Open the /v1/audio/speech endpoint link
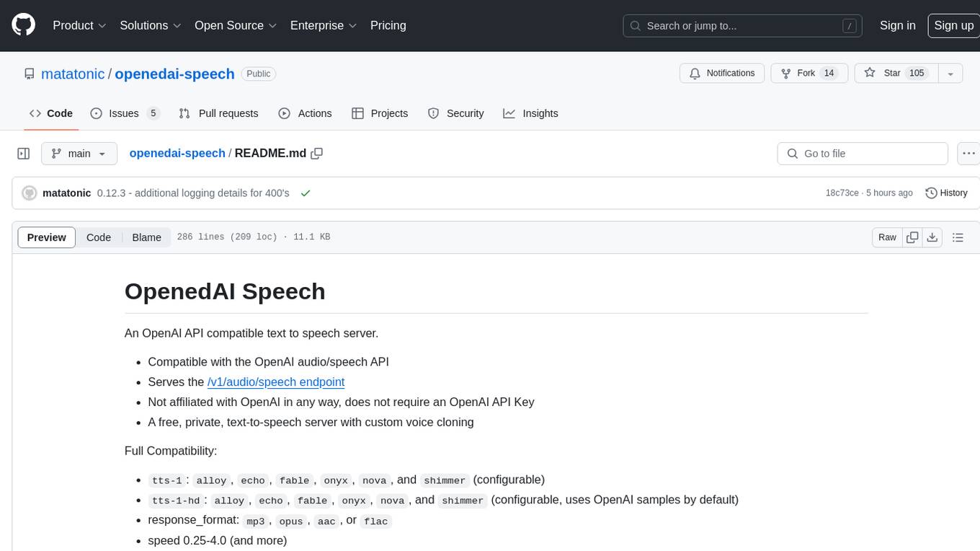This screenshot has height=551, width=980. 276,382
